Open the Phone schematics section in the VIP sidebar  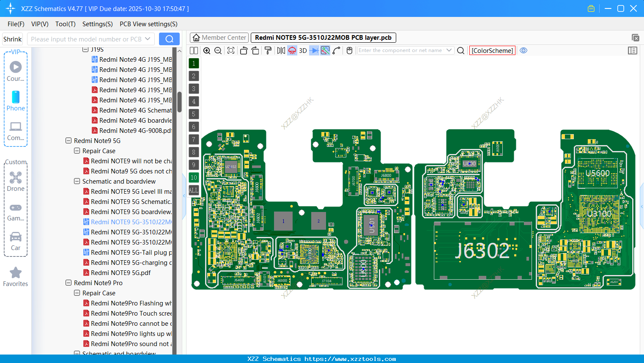16,101
